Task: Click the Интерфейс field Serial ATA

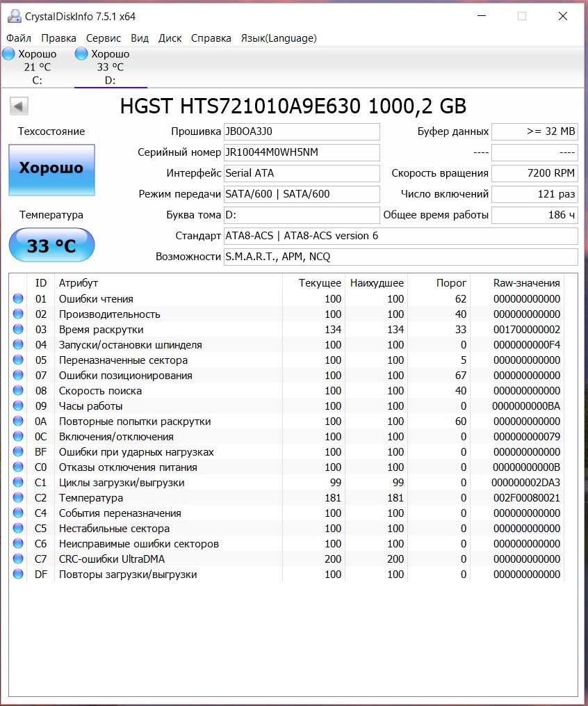Action: (302, 173)
